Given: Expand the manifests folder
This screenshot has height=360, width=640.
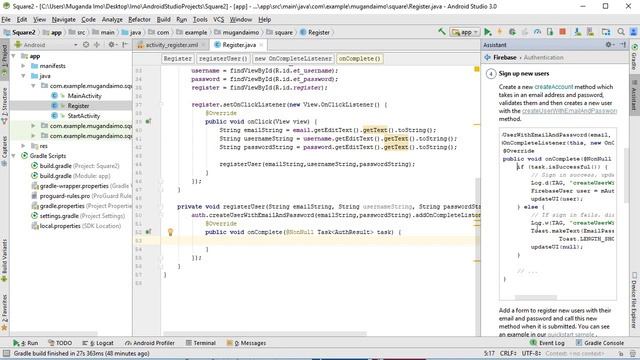Looking at the screenshot, I should [x=24, y=66].
